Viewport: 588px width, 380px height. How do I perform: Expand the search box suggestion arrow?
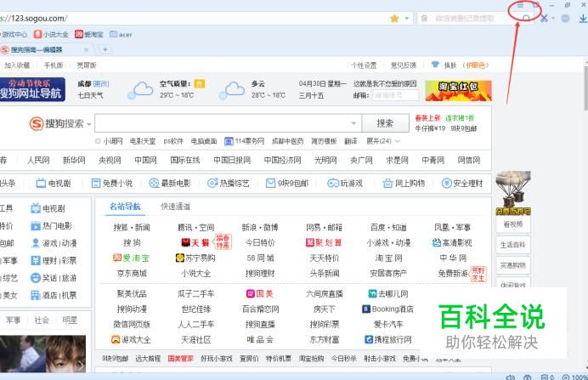click(353, 123)
